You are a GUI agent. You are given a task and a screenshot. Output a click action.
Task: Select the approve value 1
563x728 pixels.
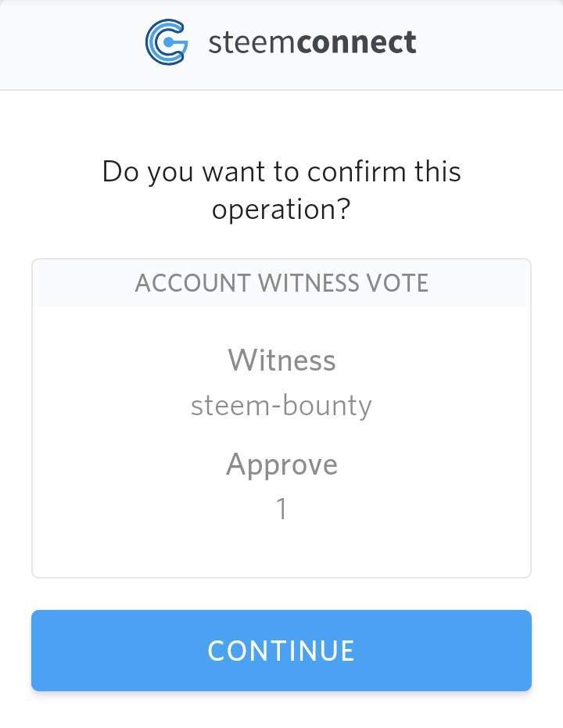point(281,508)
